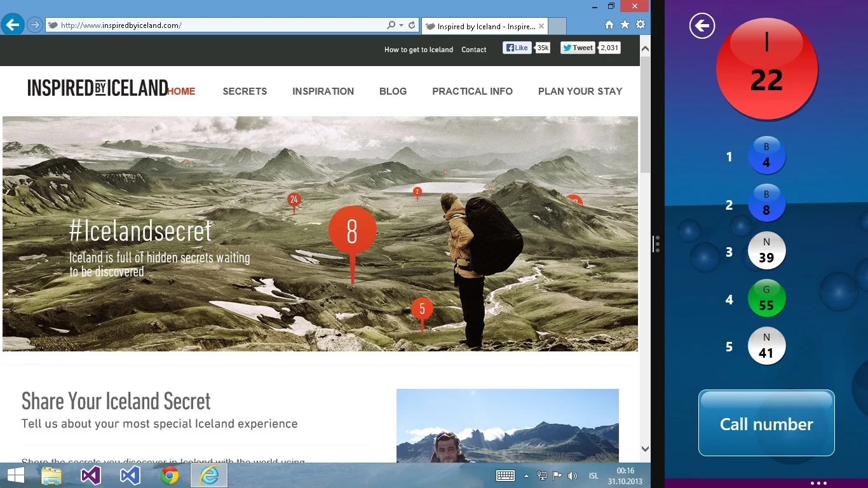Click the Windows Start button
The height and width of the screenshot is (488, 868).
[15, 475]
